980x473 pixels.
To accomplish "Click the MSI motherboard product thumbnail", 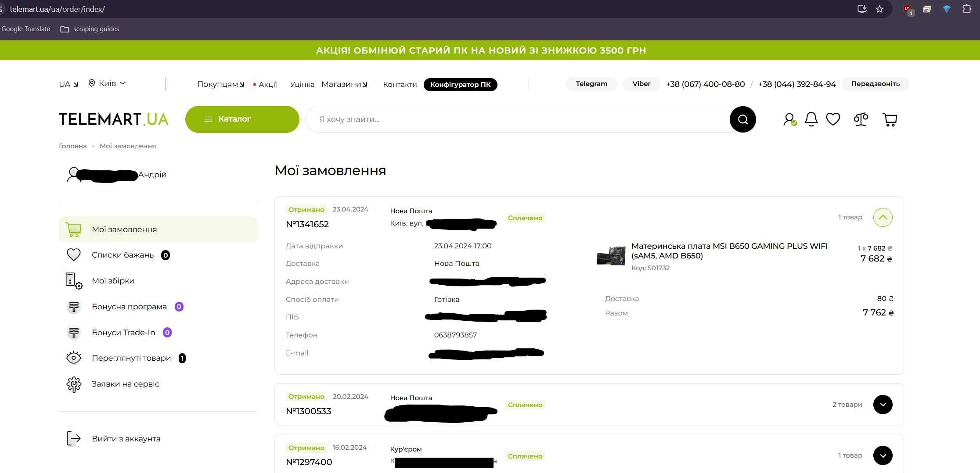I will point(611,255).
